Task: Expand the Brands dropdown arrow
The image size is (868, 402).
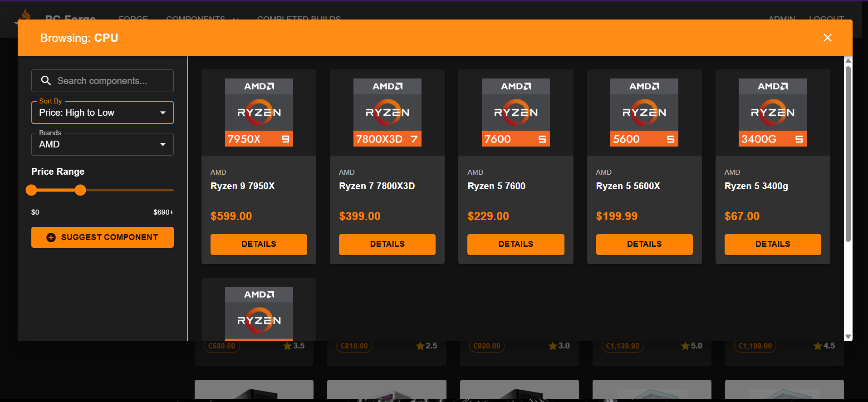Action: pos(163,144)
